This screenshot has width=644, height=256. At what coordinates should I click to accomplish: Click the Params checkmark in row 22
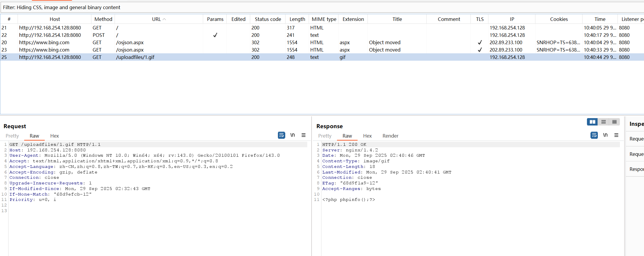(x=215, y=35)
